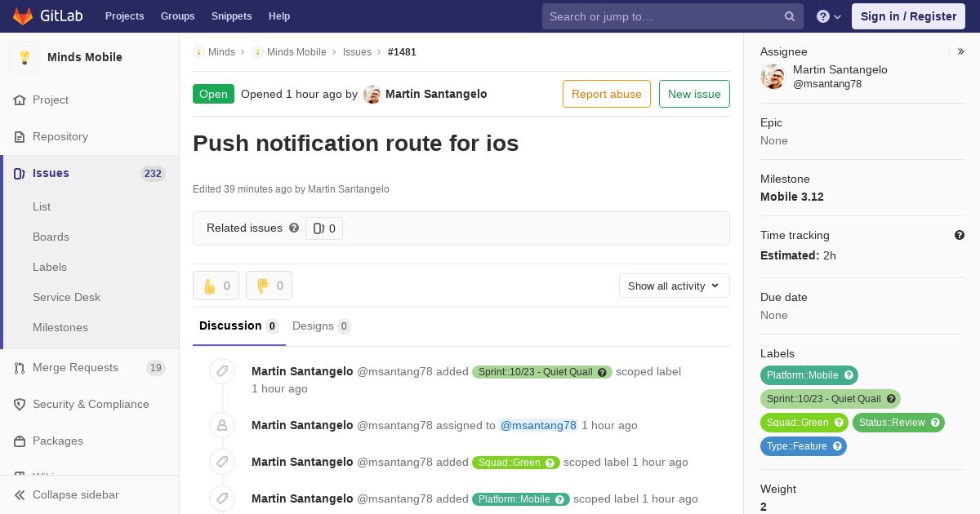Screen dimensions: 980x514
Task: Click the Issues sidebar icon
Action: [20, 173]
